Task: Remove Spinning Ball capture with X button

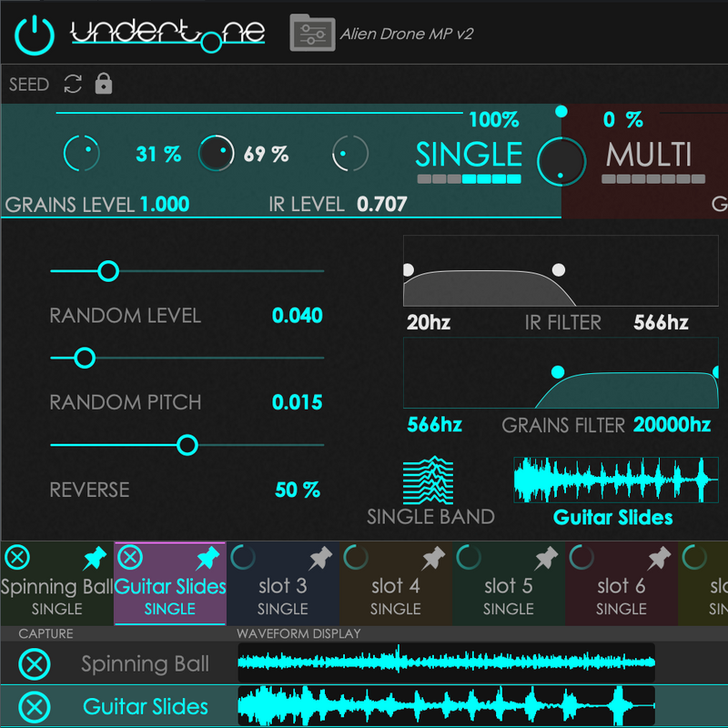Action: 35,664
